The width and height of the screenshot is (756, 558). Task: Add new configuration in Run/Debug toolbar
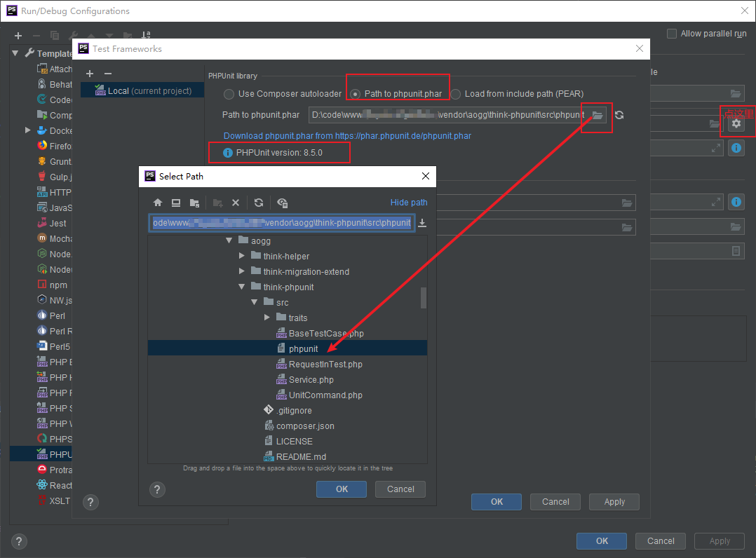[18, 36]
